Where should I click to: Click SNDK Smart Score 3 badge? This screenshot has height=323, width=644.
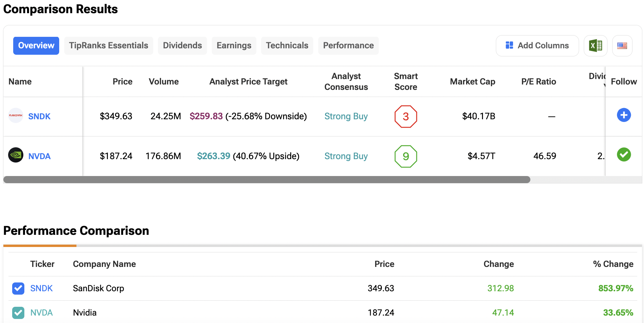(406, 117)
